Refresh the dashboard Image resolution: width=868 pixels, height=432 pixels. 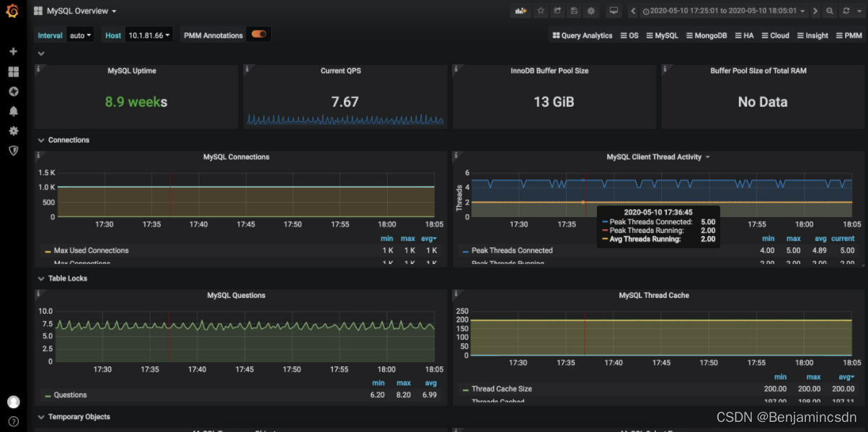tap(846, 11)
